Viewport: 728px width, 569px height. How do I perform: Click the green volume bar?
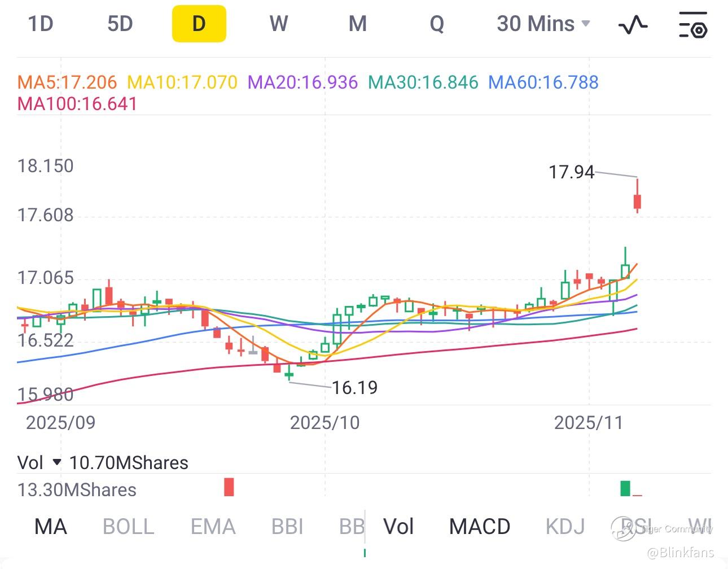(625, 488)
